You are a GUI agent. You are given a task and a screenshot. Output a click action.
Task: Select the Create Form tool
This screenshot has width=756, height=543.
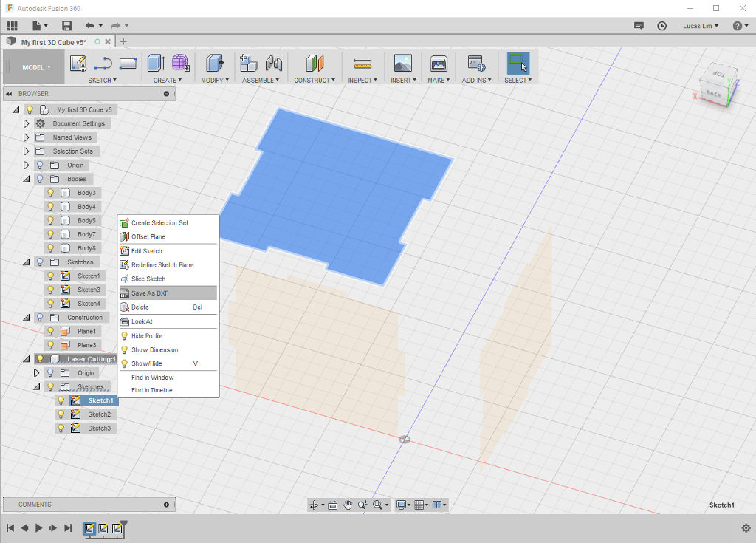coord(180,64)
